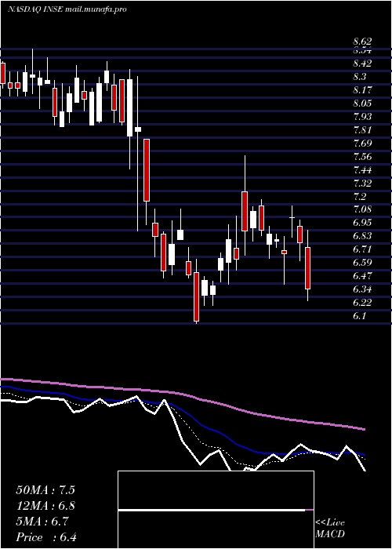Screen dimensions: 392x549
Task: Click the <<Live MACD label
Action: click(330, 529)
